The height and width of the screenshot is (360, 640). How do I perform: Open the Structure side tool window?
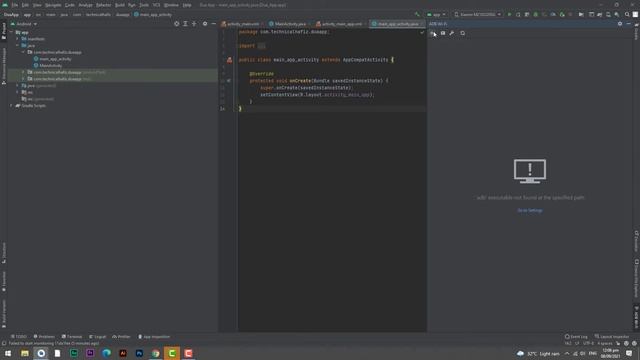click(4, 253)
